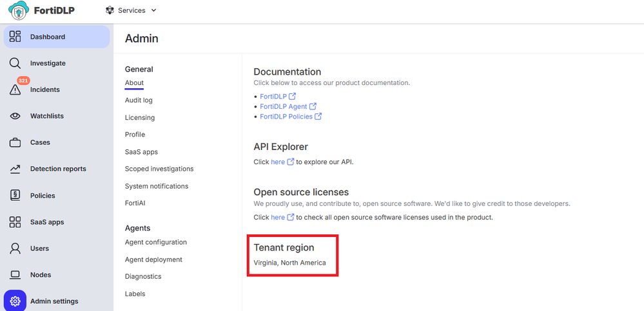Image resolution: width=644 pixels, height=311 pixels.
Task: Open Incidents via the warning triangle icon
Action: 15,90
